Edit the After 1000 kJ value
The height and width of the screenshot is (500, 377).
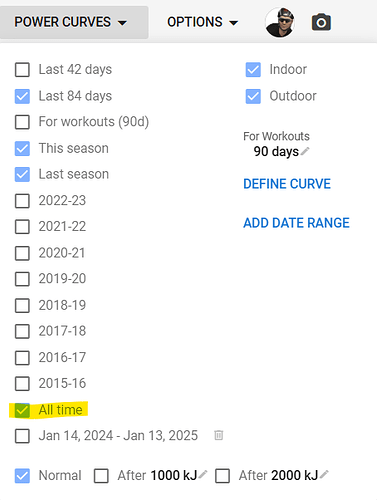point(203,474)
